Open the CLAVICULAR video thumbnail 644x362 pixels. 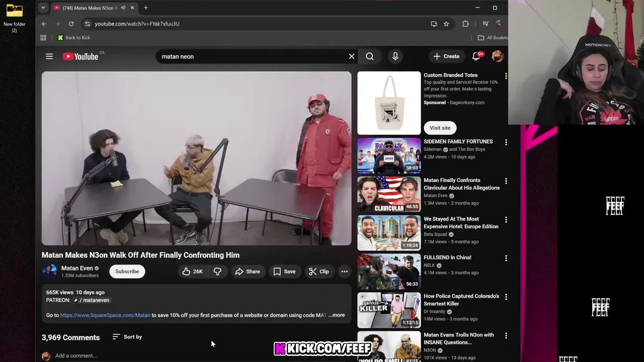(389, 194)
